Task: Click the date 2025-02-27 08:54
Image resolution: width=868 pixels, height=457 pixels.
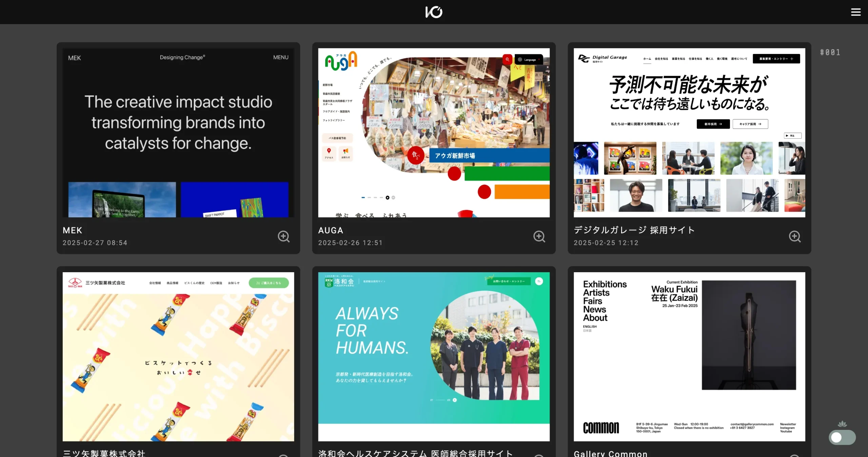Action: click(95, 243)
